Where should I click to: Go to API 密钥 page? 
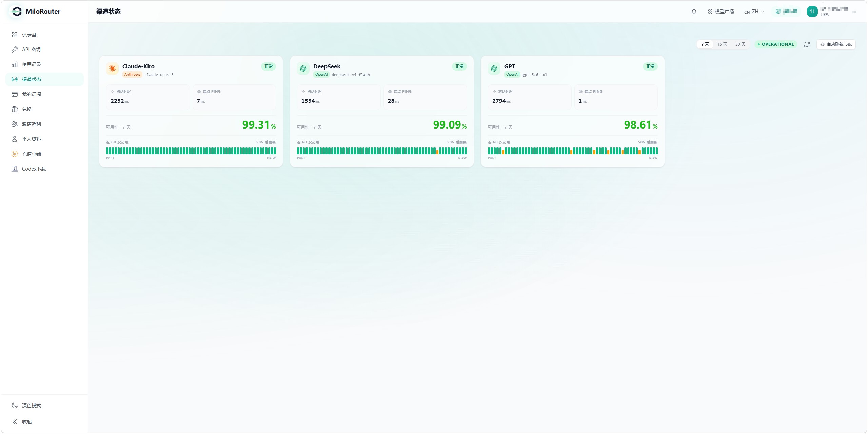click(44, 50)
